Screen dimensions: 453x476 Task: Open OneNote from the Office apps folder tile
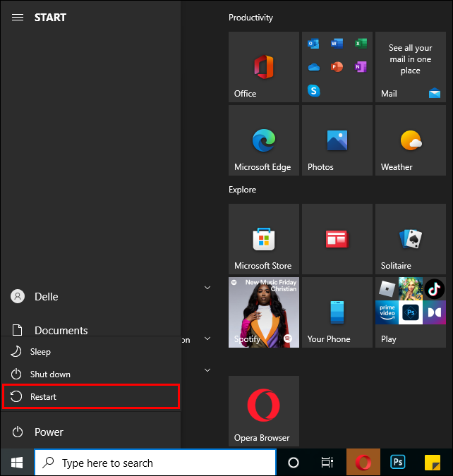361,67
